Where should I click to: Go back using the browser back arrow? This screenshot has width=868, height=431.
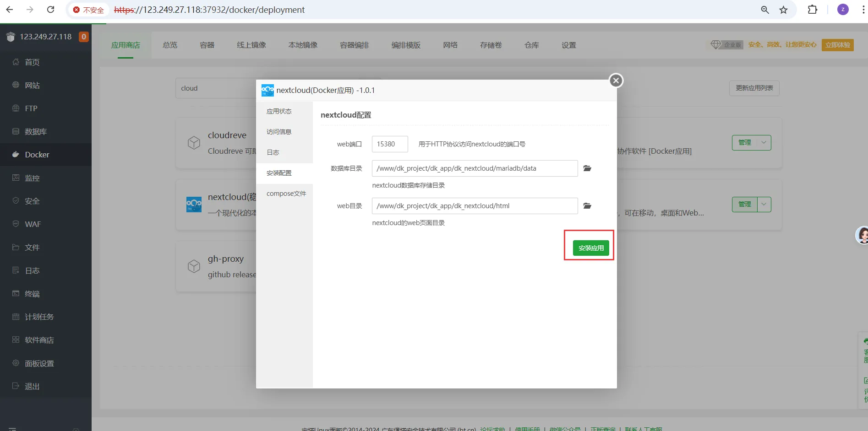click(10, 10)
